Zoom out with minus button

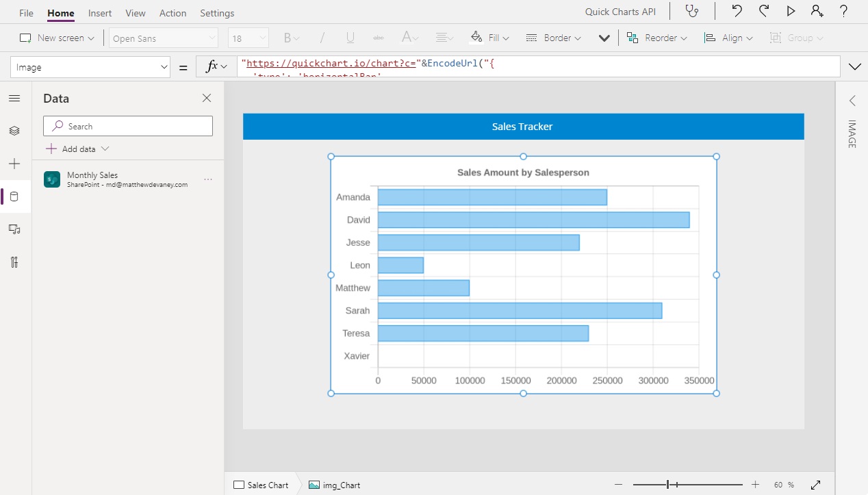[x=618, y=485]
